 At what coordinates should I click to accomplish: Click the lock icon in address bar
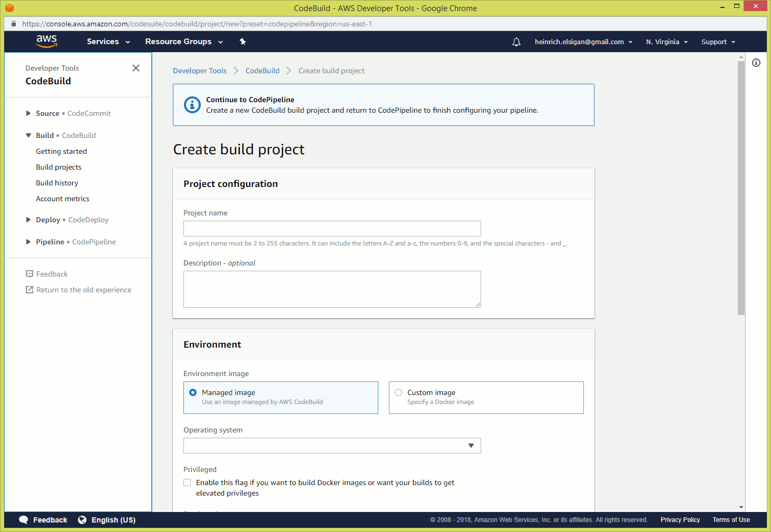(14, 24)
